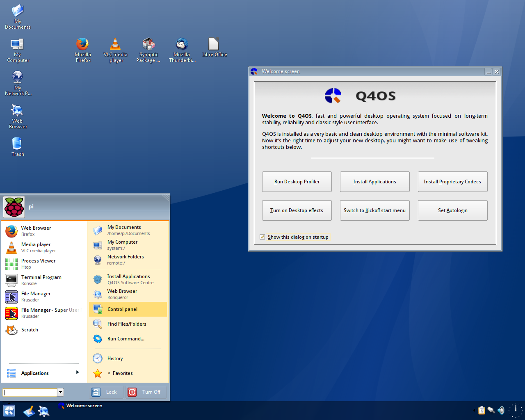Screen dimensions: 525x420
Task: Click the network connection tray icon
Action: pos(491,410)
